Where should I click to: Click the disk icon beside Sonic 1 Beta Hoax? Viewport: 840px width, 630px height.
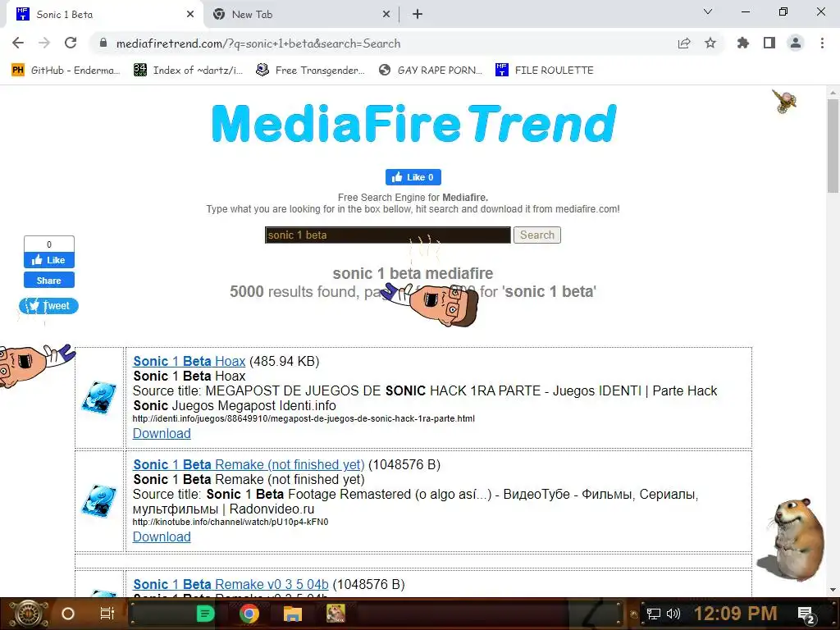click(x=99, y=398)
